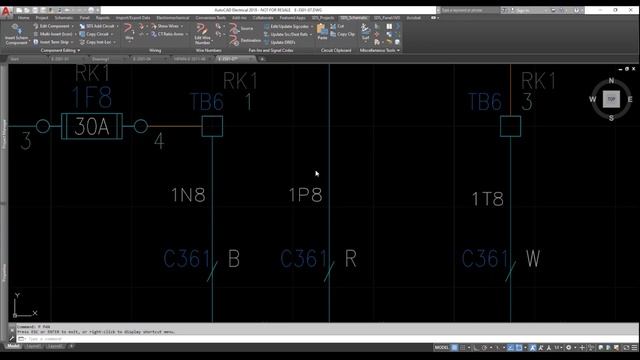Click Cut in Circuit Clipboard
Viewport: 640px width, 360px height.
pyautogui.click(x=337, y=26)
